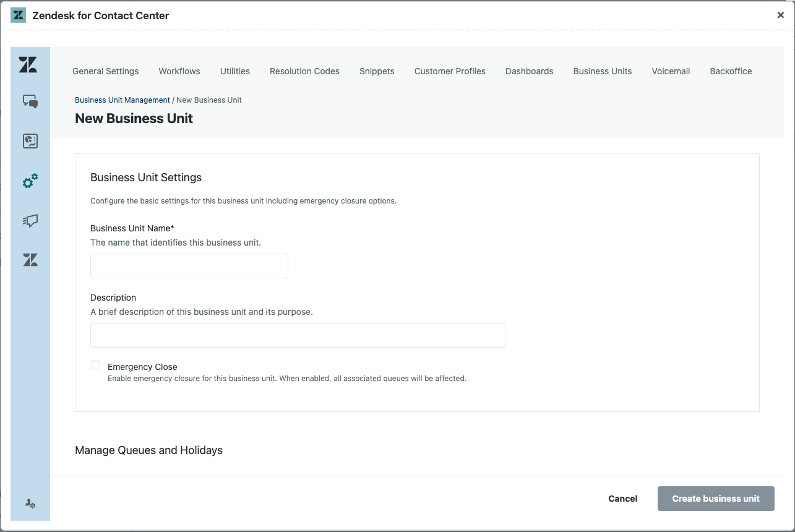Screen dimensions: 795x532
Task: Click into the Description text field
Action: [x=298, y=335]
